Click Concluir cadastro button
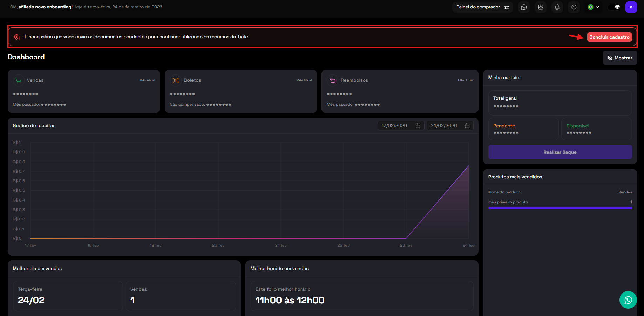 (609, 37)
